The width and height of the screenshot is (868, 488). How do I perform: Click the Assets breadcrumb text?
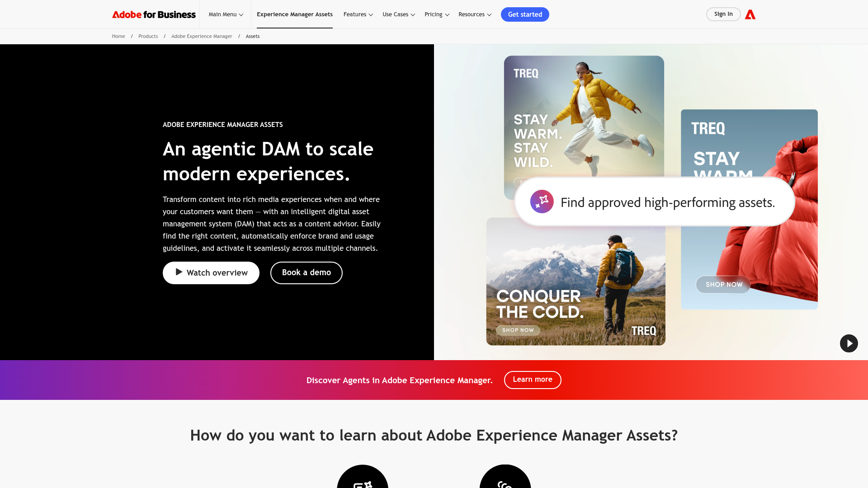pyautogui.click(x=253, y=36)
